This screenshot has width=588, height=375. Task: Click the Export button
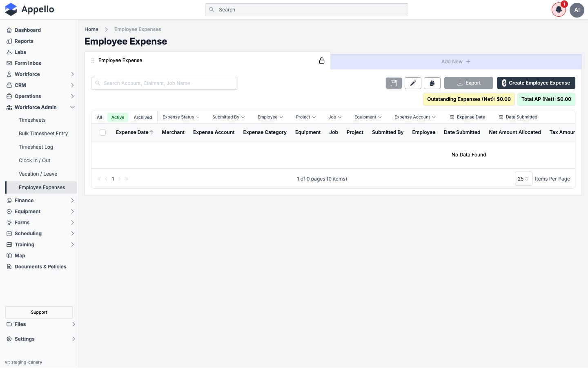point(469,83)
